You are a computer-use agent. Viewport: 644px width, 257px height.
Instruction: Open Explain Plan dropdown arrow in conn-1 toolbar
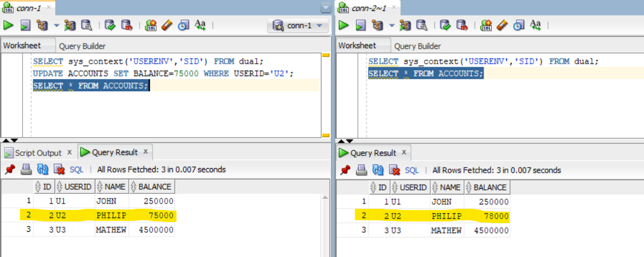56,25
